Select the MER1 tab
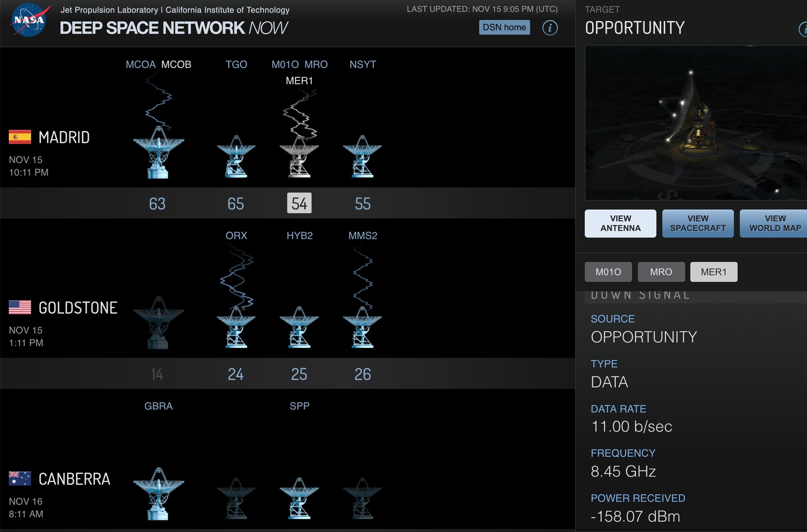 click(713, 272)
